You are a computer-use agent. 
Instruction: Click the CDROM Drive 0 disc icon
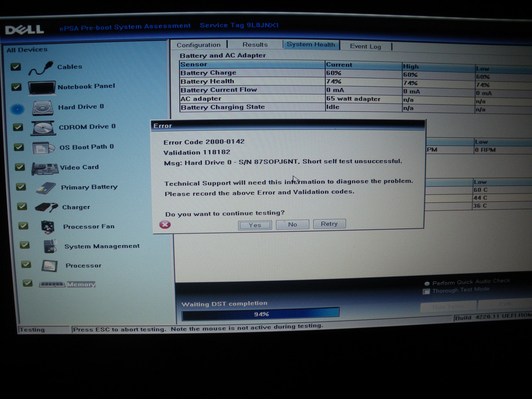43,128
